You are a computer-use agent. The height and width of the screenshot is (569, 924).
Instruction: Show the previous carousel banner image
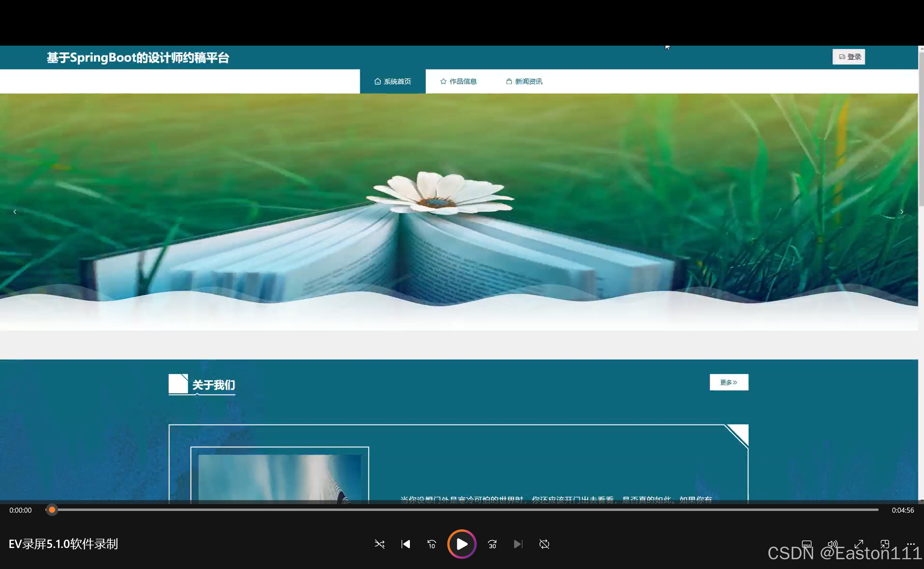tap(15, 212)
